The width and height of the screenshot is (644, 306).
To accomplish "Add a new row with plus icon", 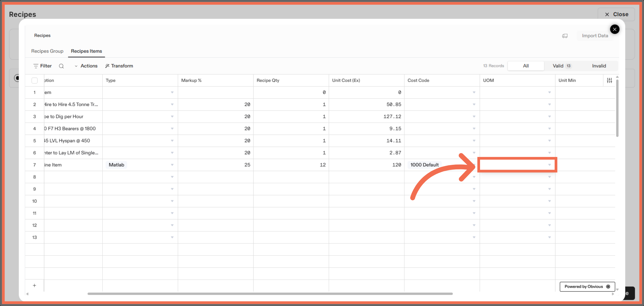I will (x=34, y=285).
